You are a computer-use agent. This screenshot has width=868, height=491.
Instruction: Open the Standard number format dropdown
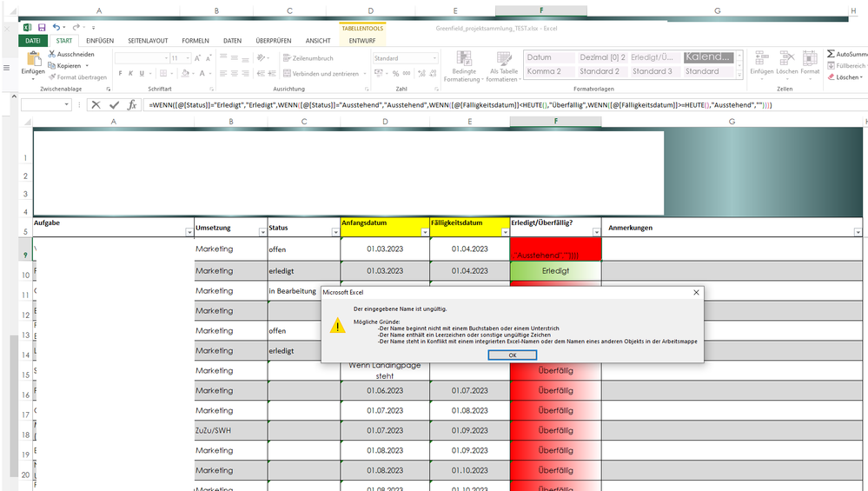(434, 58)
